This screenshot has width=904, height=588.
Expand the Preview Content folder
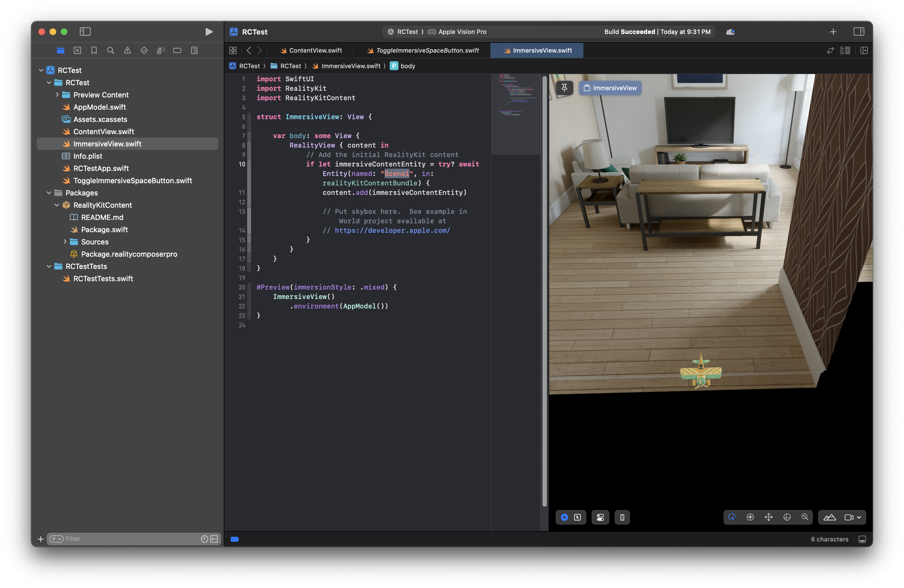[57, 95]
